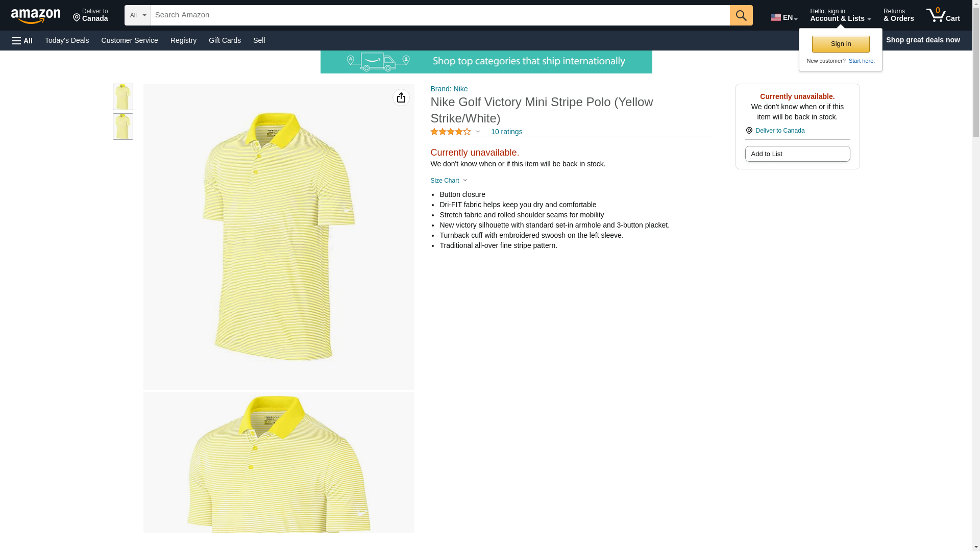This screenshot has width=980, height=551.
Task: Click the star rating graphic
Action: pos(450,132)
